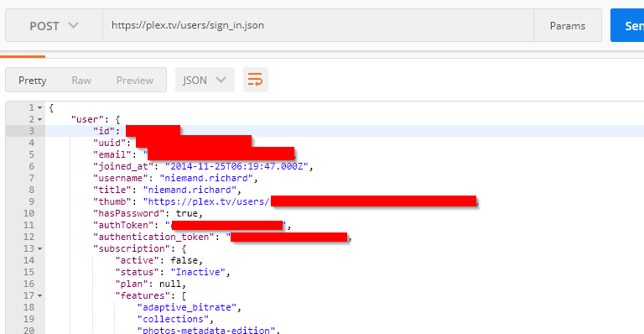Click line number 3 in the gutter

(31, 131)
